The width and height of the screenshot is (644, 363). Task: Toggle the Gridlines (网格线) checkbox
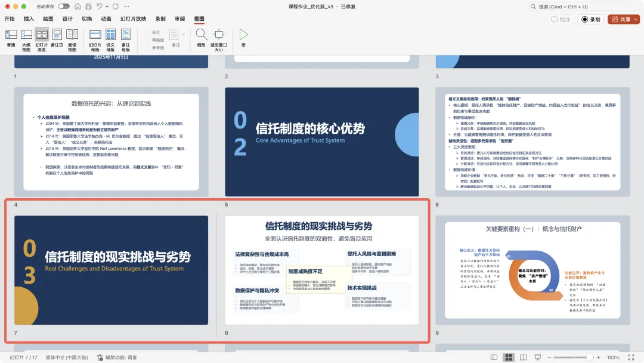pos(147,40)
